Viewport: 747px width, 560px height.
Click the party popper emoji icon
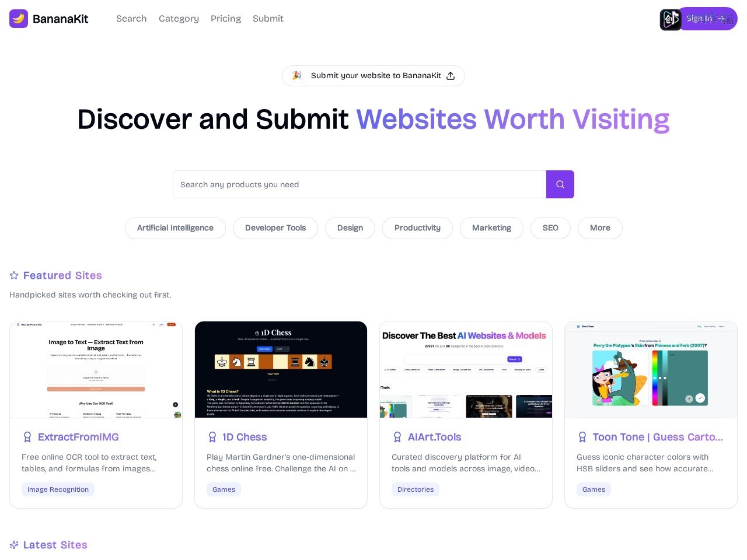(297, 76)
